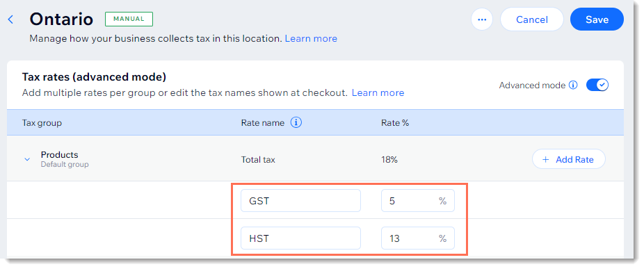The image size is (644, 269).
Task: Click the Rate name info icon
Action: 296,122
